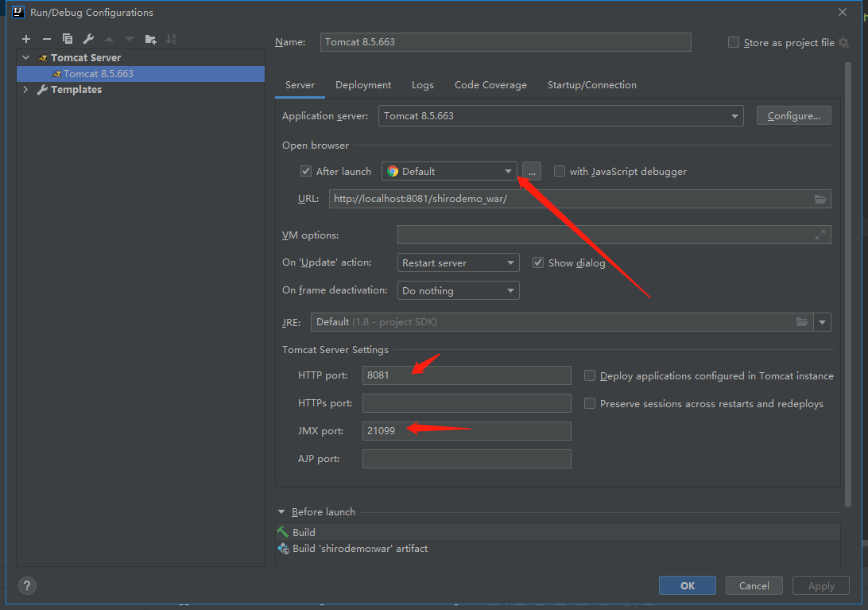The height and width of the screenshot is (610, 868).
Task: Collapse the Before launch section
Action: [281, 512]
